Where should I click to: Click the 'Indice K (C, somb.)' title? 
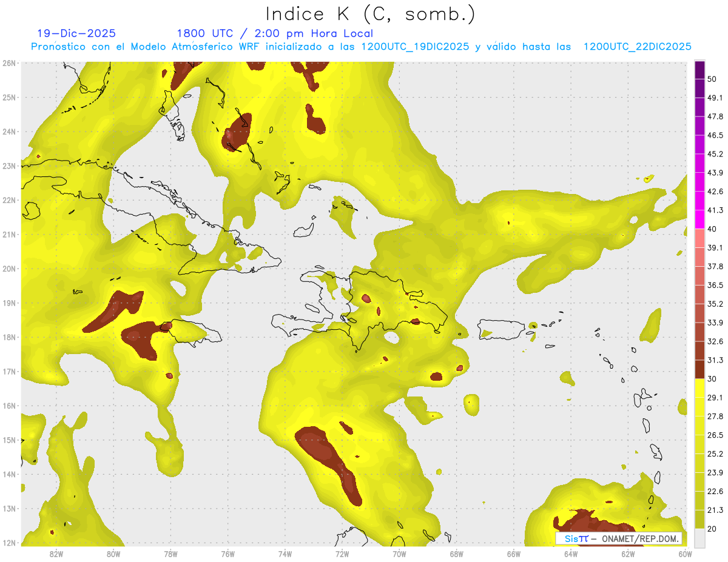point(370,14)
